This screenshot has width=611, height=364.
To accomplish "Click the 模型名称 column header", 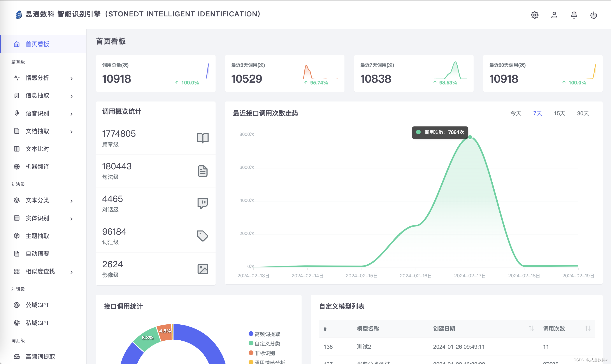I will (368, 329).
